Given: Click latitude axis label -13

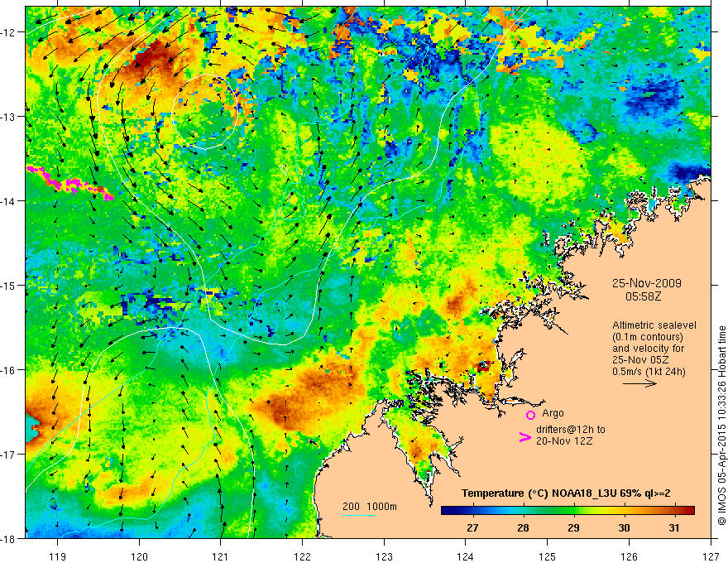Looking at the screenshot, I should [8, 116].
